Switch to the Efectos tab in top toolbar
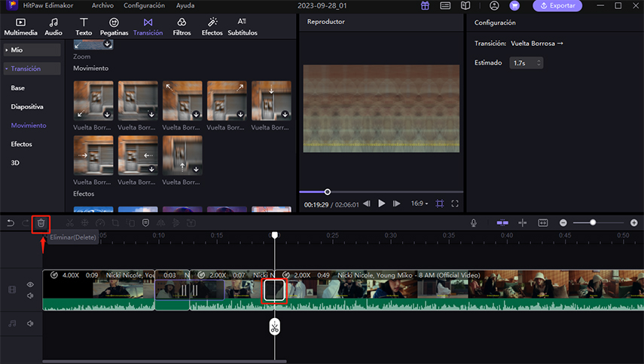The width and height of the screenshot is (644, 364). coord(212,27)
